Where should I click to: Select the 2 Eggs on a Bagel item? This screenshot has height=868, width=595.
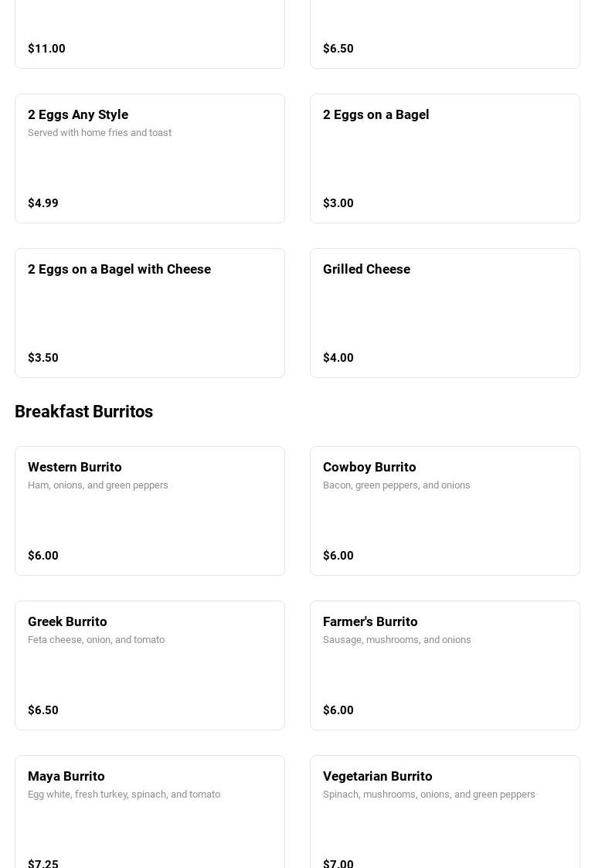tap(444, 158)
